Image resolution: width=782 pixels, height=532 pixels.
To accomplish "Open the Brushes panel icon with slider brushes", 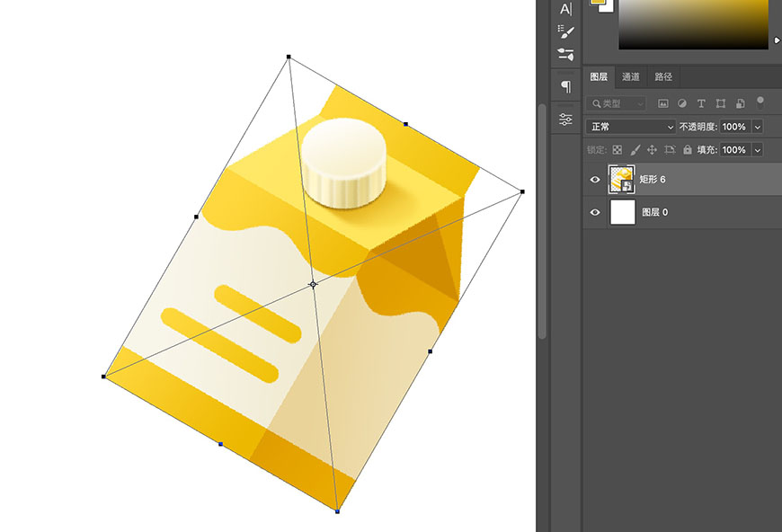I will click(x=565, y=54).
